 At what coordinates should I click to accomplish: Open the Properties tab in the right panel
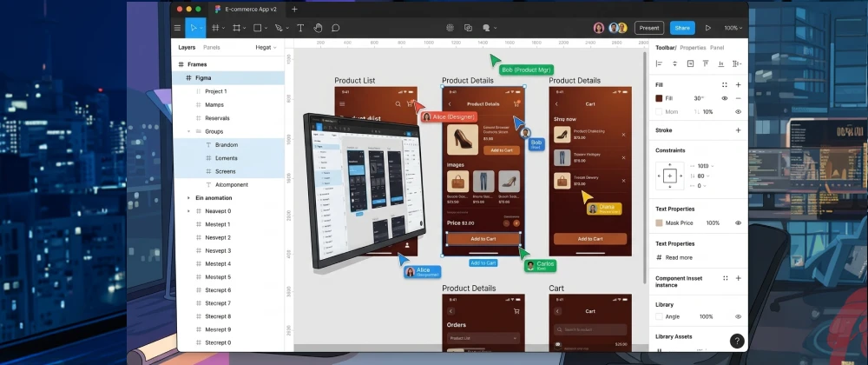[x=693, y=48]
